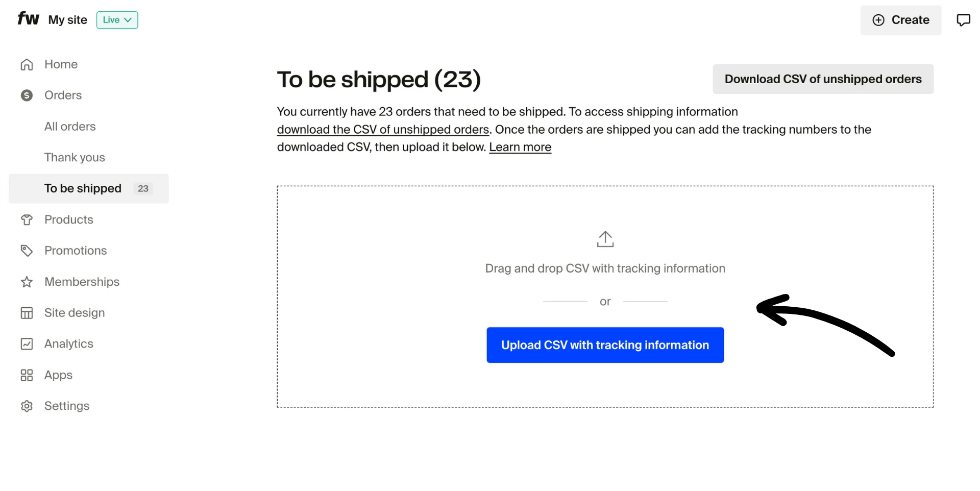Switch to the All orders section
The width and height of the screenshot is (980, 491).
[70, 126]
